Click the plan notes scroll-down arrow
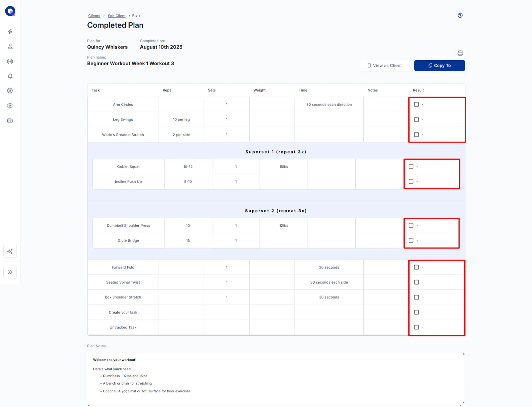The image size is (532, 407). pyautogui.click(x=463, y=403)
